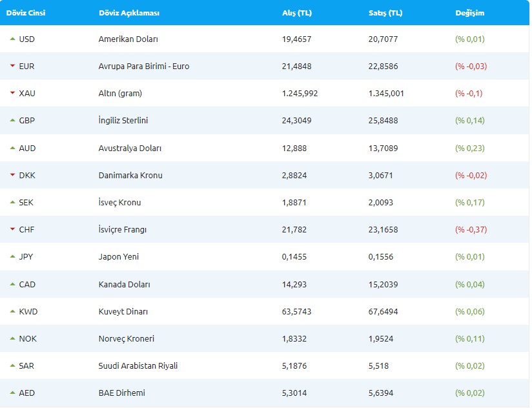Image resolution: width=532 pixels, height=410 pixels.
Task: Click the Alış (TL) column header
Action: point(297,13)
